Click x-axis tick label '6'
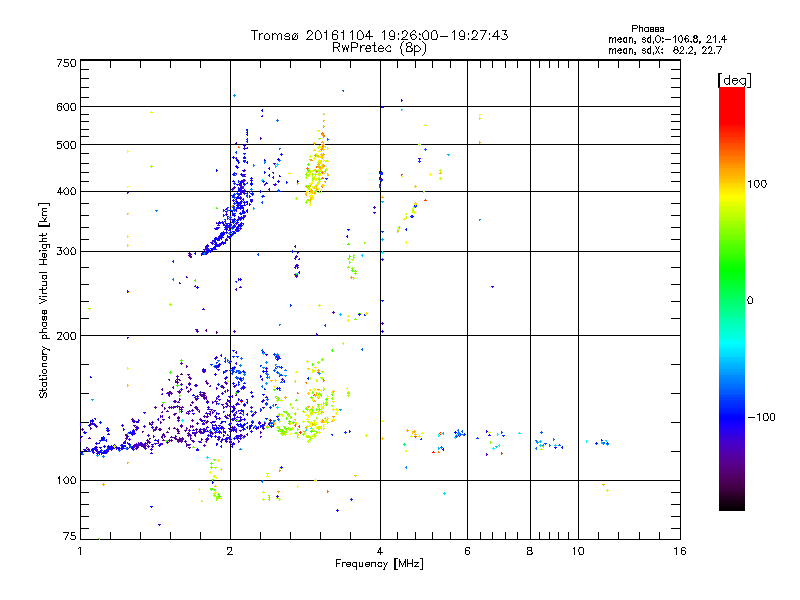 tap(467, 551)
